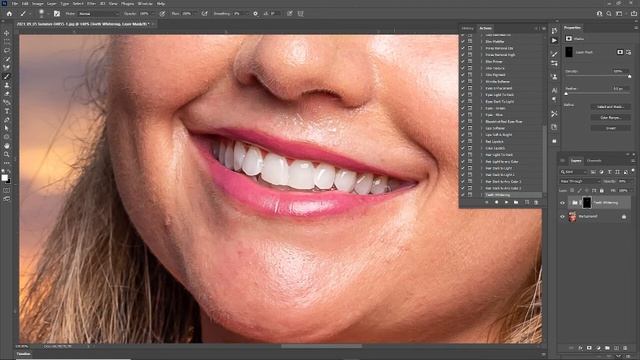Hide the Teeth Whitening layer group
640x360 pixels.
click(562, 203)
